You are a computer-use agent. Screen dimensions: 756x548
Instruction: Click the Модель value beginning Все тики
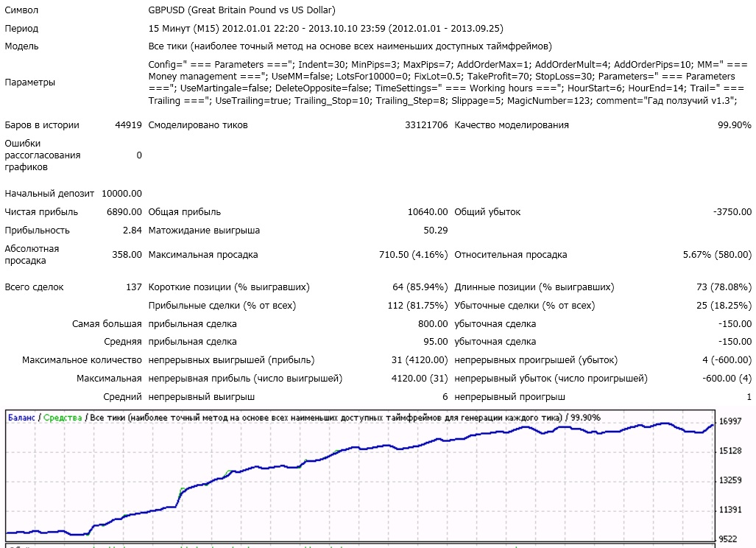click(x=350, y=46)
